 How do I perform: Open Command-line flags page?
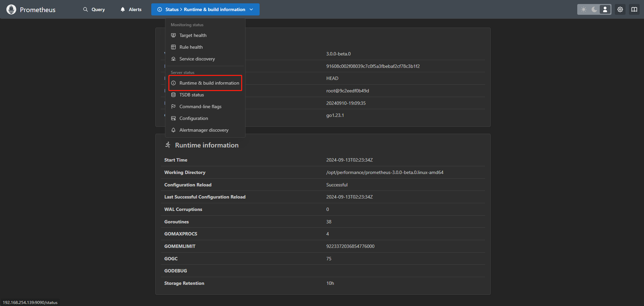pyautogui.click(x=205, y=106)
